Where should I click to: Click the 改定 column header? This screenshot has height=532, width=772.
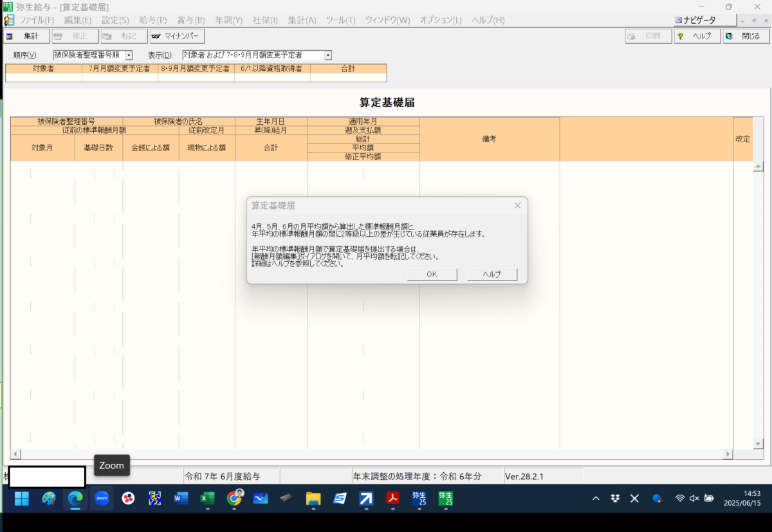(x=743, y=139)
